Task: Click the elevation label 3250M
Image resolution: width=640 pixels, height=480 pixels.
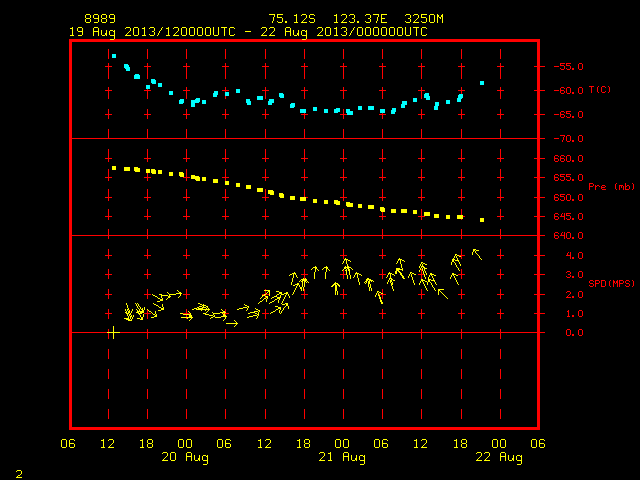Action: coord(424,19)
